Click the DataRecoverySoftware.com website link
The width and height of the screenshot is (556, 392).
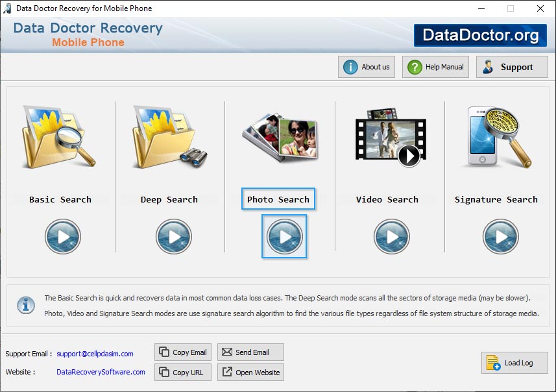101,372
